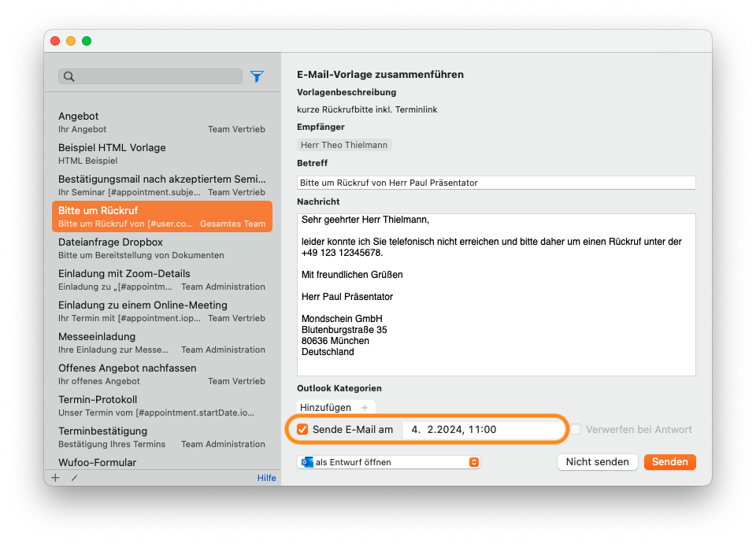Select the Wufoo-Formular template
Viewport: 756px width, 544px height.
click(162, 462)
